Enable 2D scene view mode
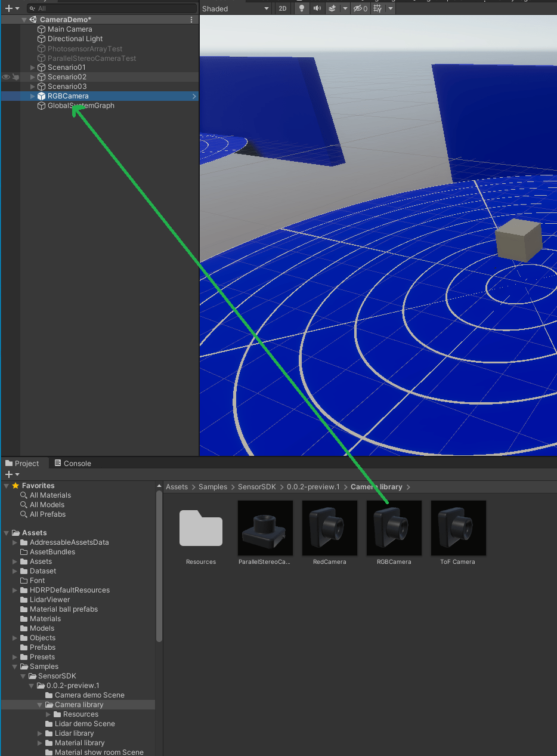 (282, 8)
